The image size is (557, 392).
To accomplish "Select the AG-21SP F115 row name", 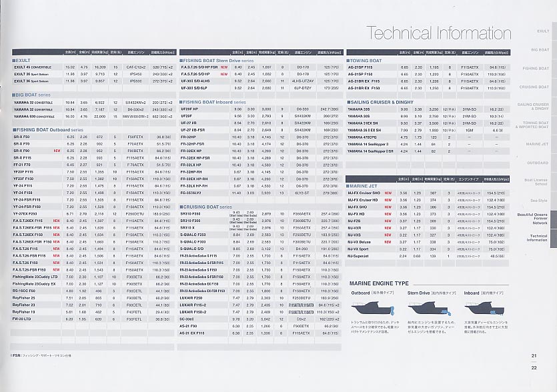I will pyautogui.click(x=360, y=67).
